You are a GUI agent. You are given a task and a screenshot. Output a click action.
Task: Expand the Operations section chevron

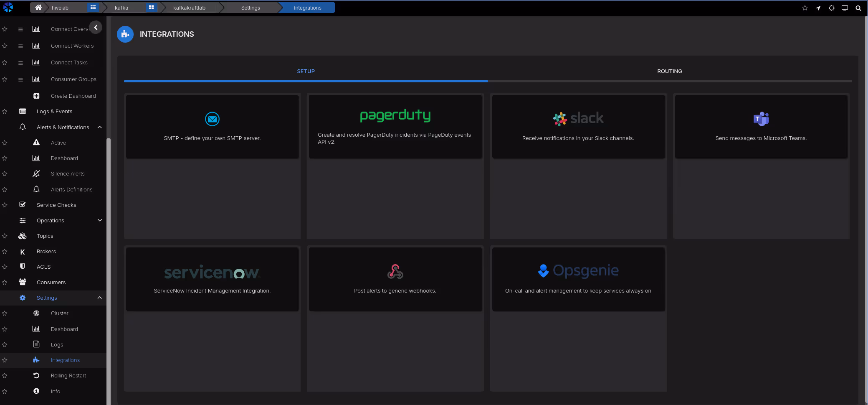100,220
